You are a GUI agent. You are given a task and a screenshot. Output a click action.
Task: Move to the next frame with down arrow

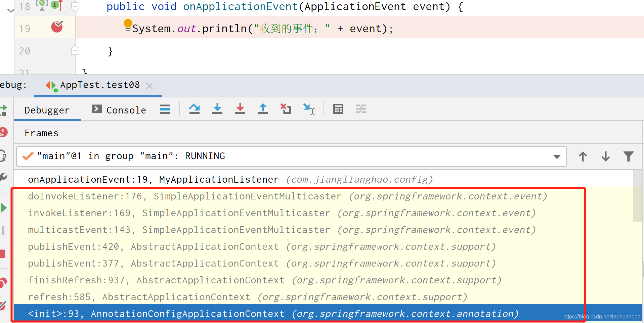(x=606, y=156)
